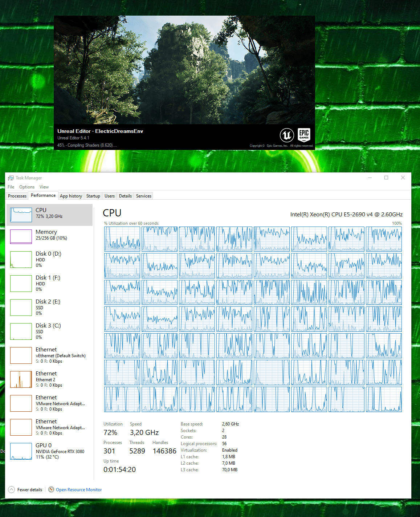Click Unreal Editor 5.4.1 version text

73,138
